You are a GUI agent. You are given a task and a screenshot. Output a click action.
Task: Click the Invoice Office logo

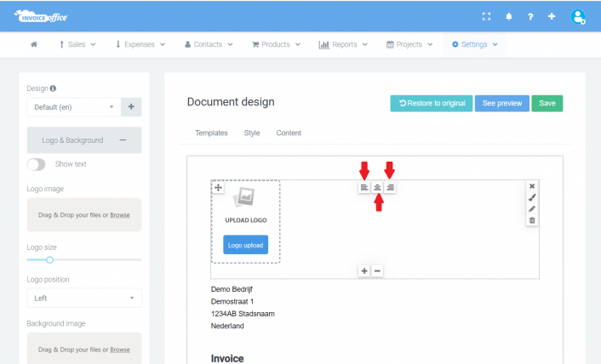[x=41, y=16]
